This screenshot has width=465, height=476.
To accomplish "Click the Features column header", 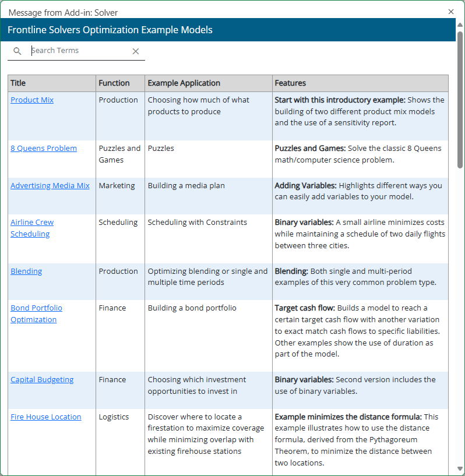I will pos(290,83).
